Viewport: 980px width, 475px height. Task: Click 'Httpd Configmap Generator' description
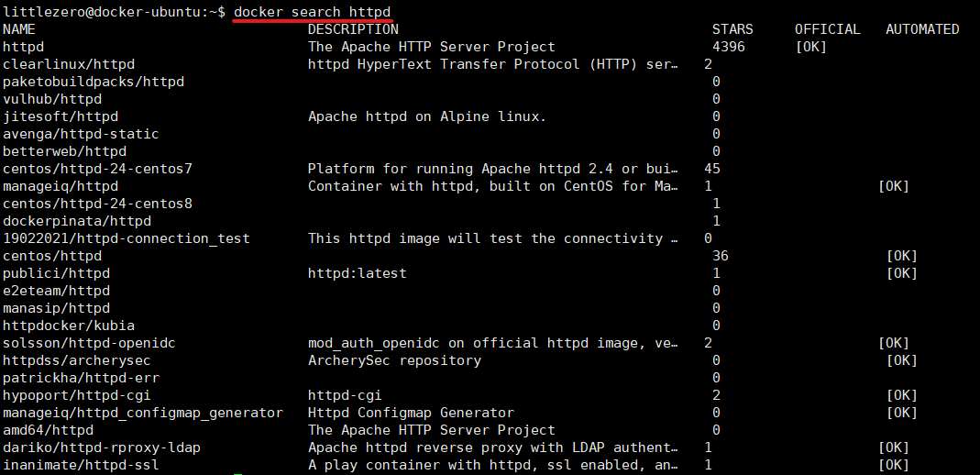tap(411, 414)
